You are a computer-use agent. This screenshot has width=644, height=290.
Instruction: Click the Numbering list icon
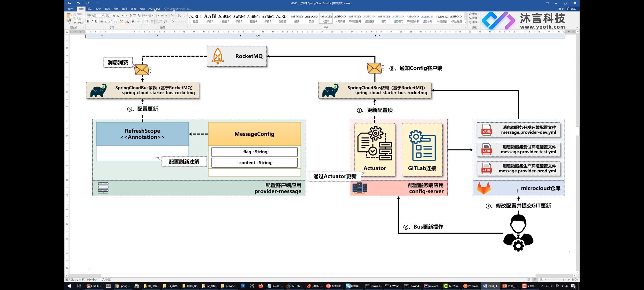point(150,15)
